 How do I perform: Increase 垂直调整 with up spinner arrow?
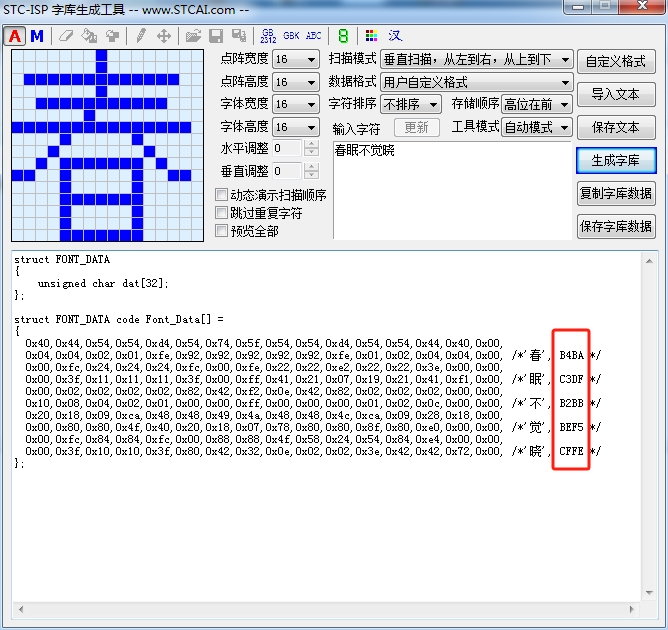(x=311, y=167)
